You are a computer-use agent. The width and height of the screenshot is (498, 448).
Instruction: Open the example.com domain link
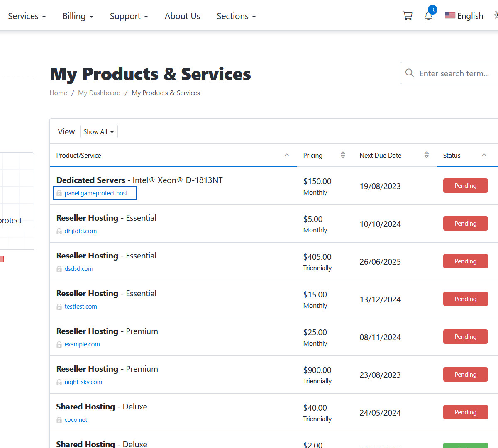82,344
